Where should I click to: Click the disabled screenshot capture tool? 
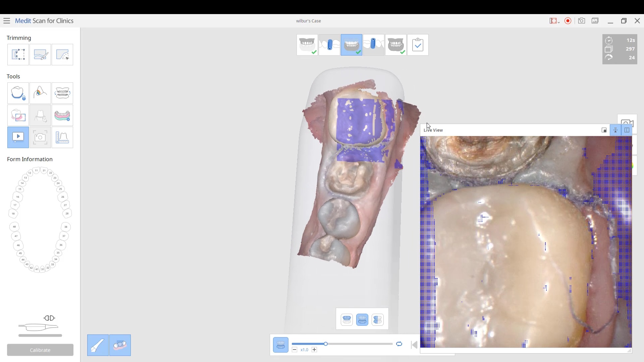point(40,137)
